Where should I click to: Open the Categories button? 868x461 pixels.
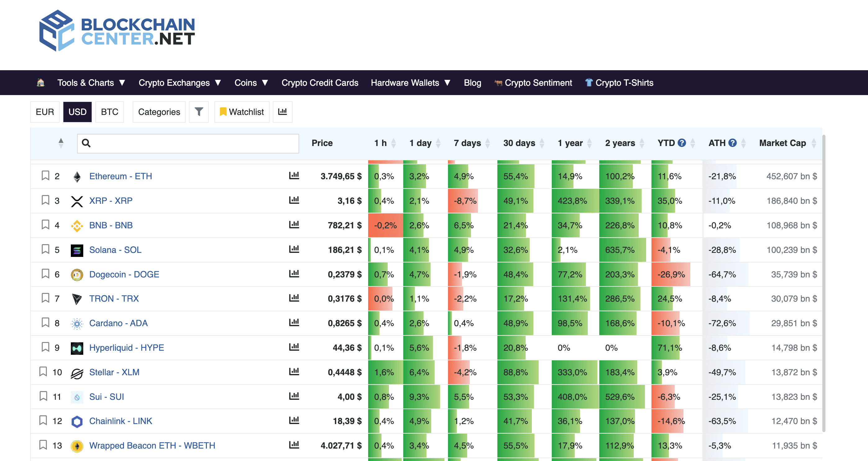point(159,112)
